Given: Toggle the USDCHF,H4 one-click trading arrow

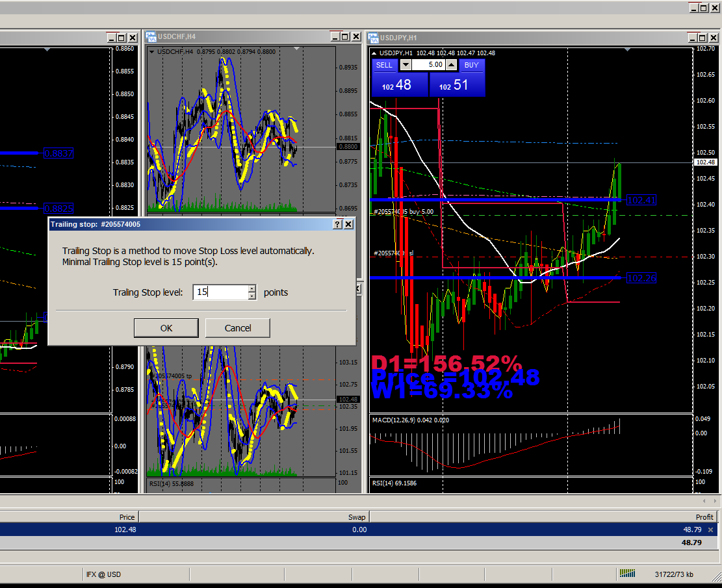Looking at the screenshot, I should coord(152,52).
